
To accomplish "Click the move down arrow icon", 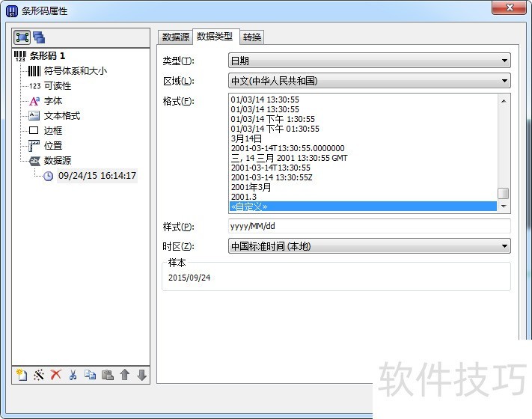I will [141, 374].
